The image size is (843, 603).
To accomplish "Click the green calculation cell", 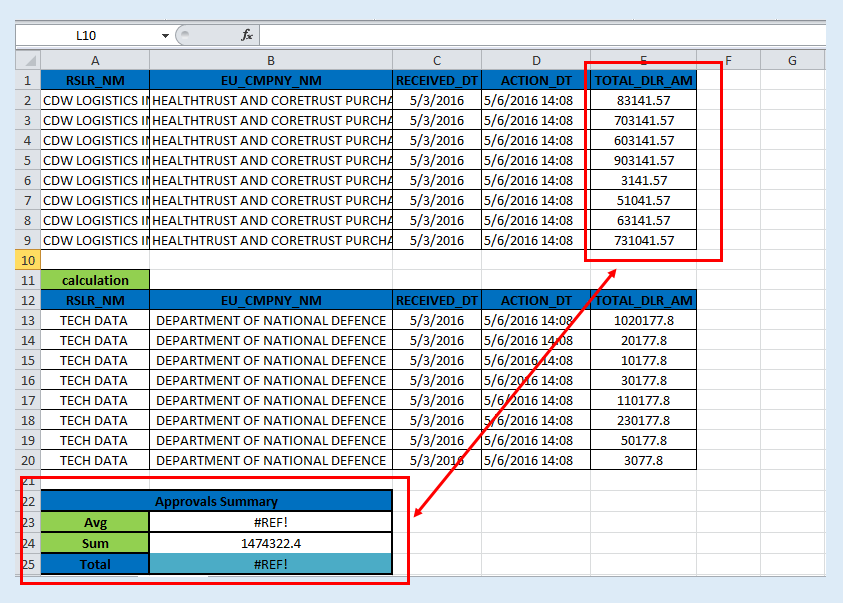I will (x=95, y=280).
